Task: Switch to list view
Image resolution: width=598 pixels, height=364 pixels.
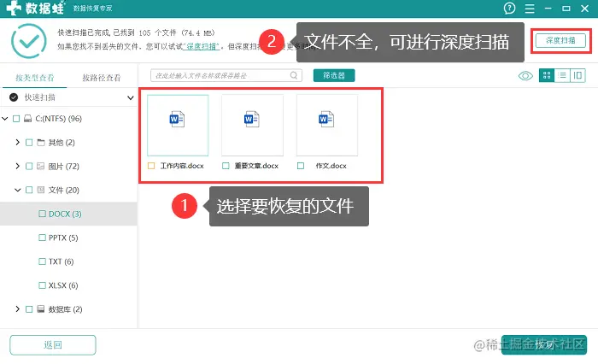Action: pos(562,75)
